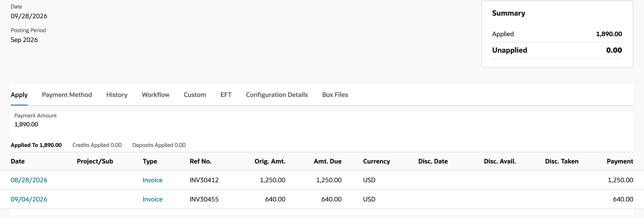644x218 pixels.
Task: View the Configuration Details tab
Action: (277, 95)
